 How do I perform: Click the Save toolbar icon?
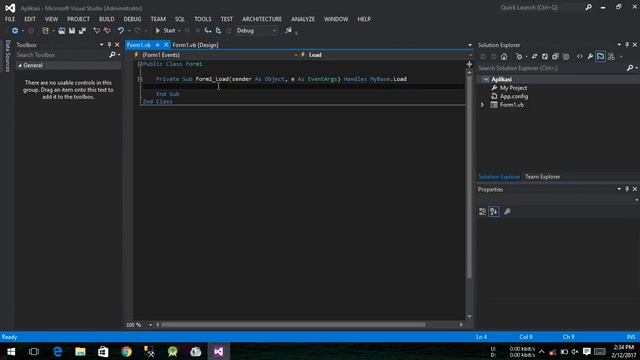click(72, 31)
